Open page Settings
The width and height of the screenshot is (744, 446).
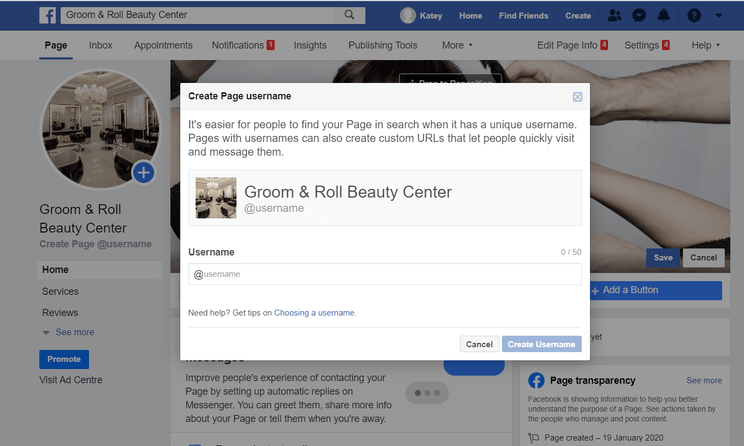coord(647,45)
